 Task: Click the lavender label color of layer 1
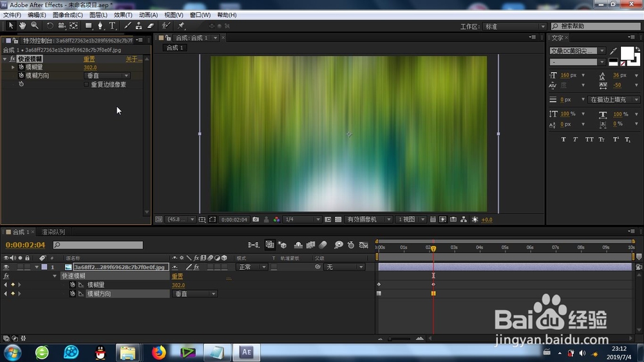click(x=44, y=267)
